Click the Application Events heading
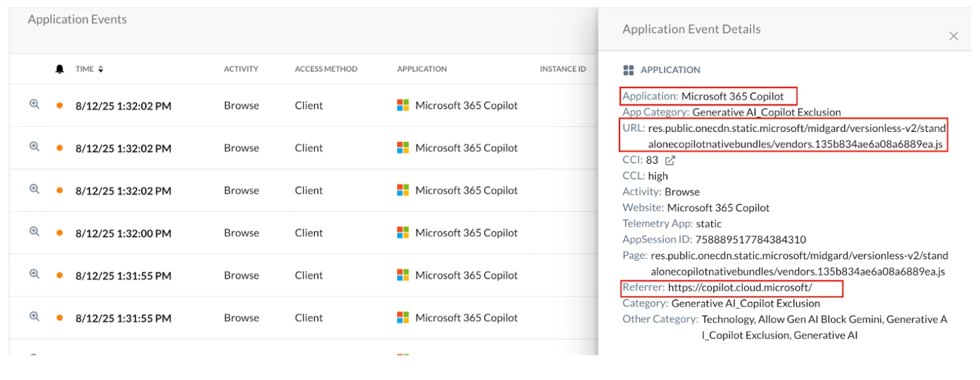 pyautogui.click(x=77, y=20)
